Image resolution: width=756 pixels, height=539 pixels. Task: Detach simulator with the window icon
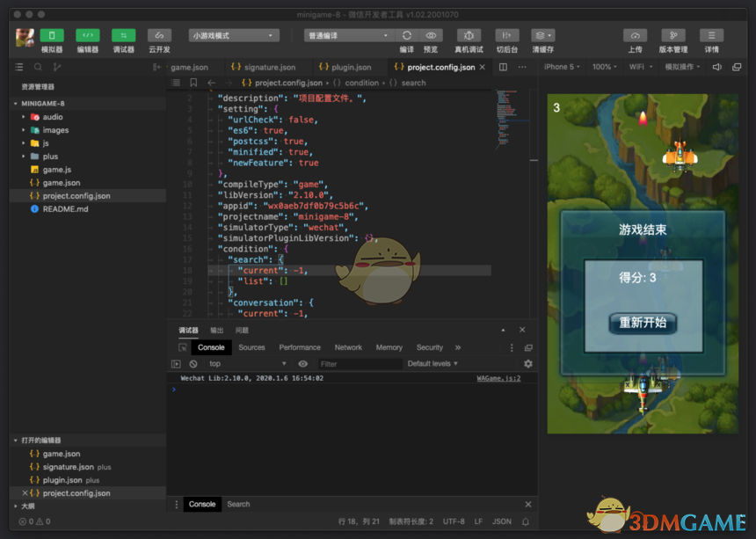click(737, 67)
